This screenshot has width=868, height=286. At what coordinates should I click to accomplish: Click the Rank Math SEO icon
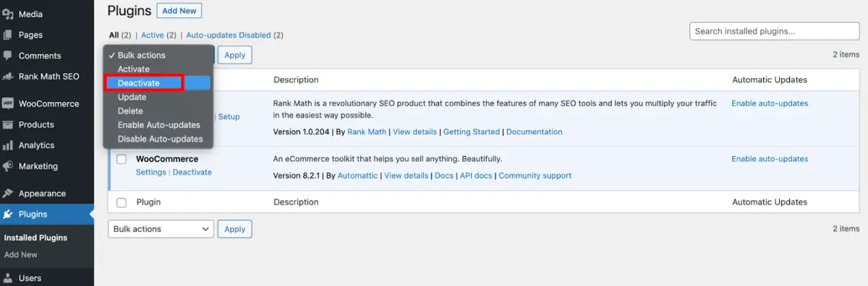coord(8,76)
